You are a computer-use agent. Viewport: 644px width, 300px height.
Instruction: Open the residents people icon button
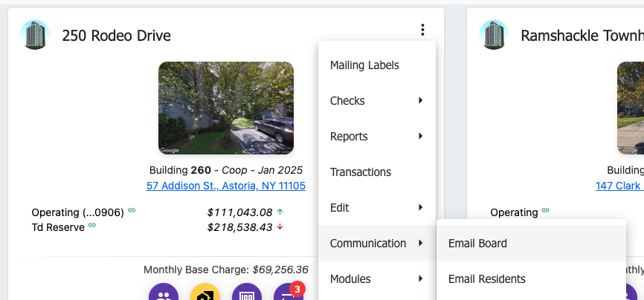coord(164,291)
